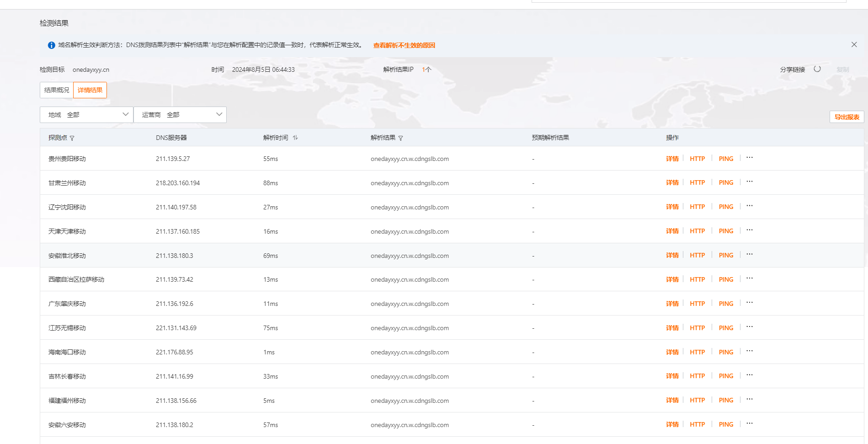Open more options for 贵州贵阳移动 row
The image size is (868, 444).
tap(750, 158)
